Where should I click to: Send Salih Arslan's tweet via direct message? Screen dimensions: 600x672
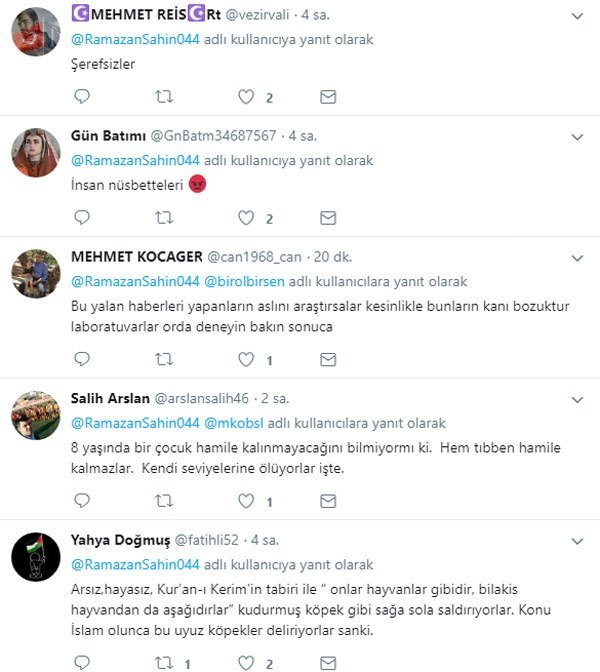click(328, 501)
